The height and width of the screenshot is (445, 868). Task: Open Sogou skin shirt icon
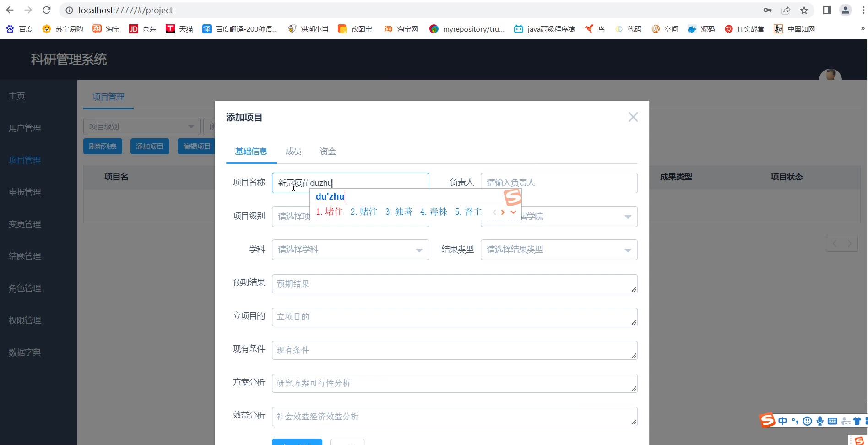point(857,421)
